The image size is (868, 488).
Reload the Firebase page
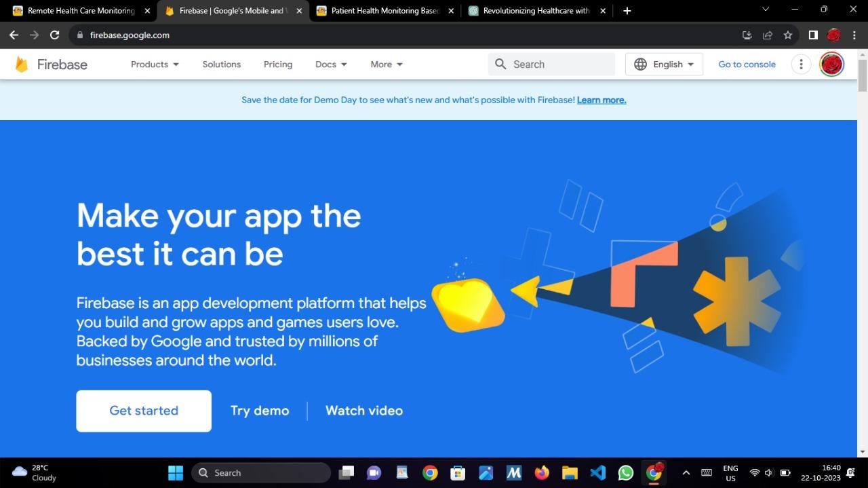pos(54,35)
